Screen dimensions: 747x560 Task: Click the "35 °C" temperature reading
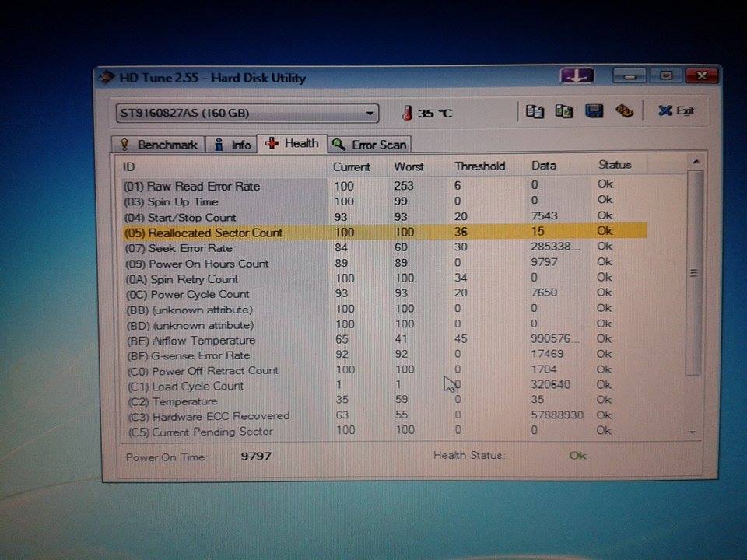point(435,114)
